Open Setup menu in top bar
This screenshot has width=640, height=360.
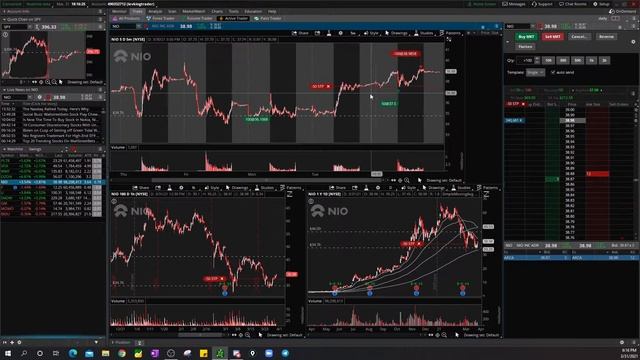601,4
